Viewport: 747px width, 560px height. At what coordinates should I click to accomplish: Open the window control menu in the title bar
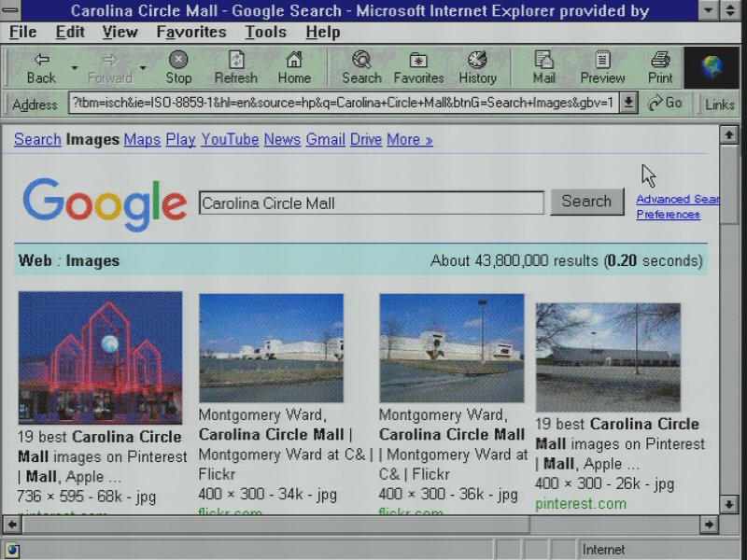pos(10,10)
